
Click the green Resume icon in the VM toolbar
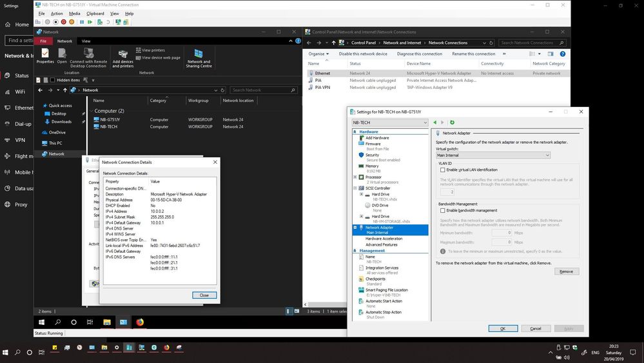[x=90, y=22]
